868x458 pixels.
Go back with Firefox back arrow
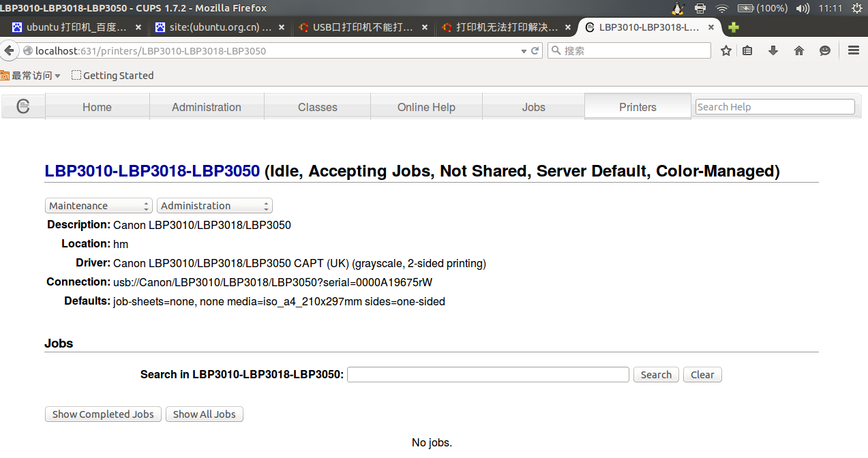point(8,50)
